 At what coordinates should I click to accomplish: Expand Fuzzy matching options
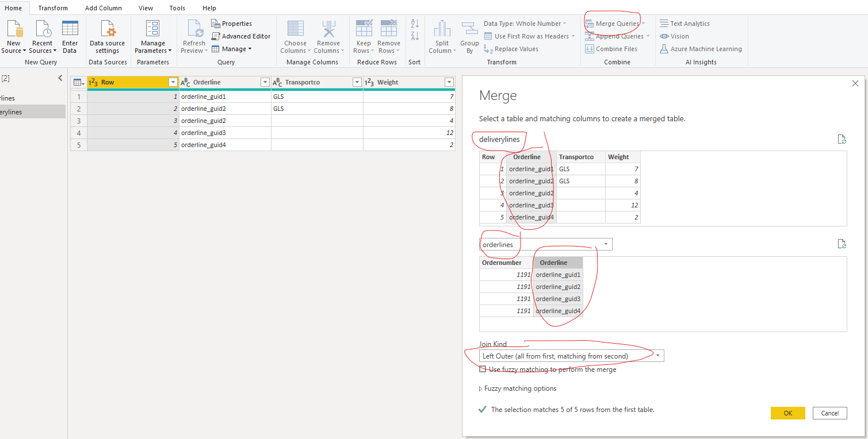[x=518, y=388]
